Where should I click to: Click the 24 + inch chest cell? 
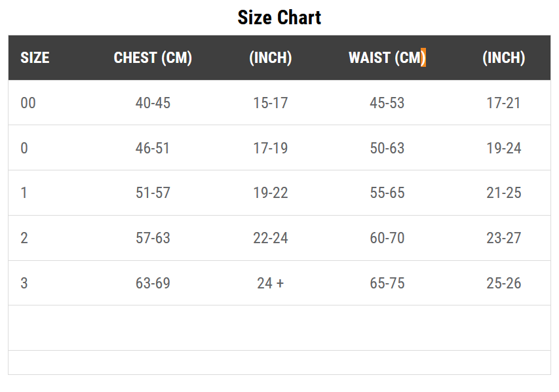[x=271, y=283]
